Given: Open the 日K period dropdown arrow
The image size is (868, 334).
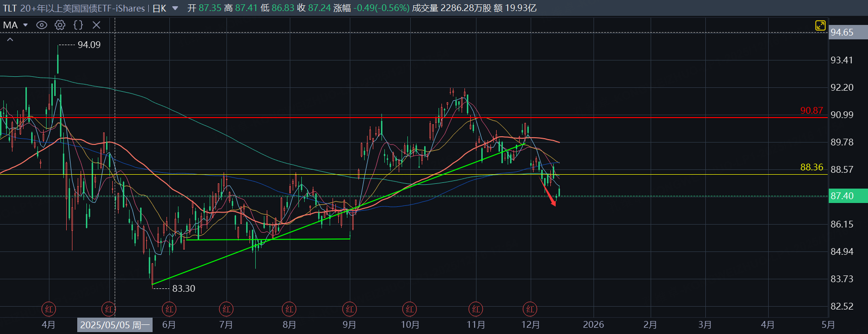Looking at the screenshot, I should 175,8.
